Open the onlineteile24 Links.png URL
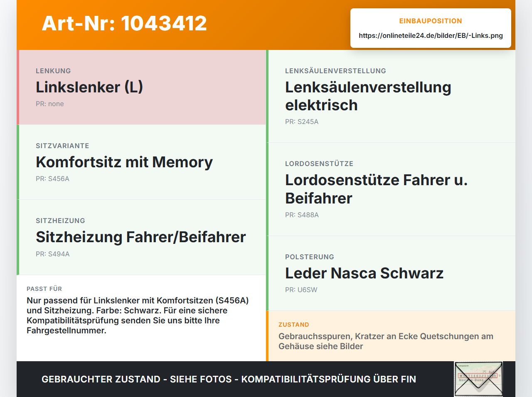532x397 pixels. pos(431,35)
